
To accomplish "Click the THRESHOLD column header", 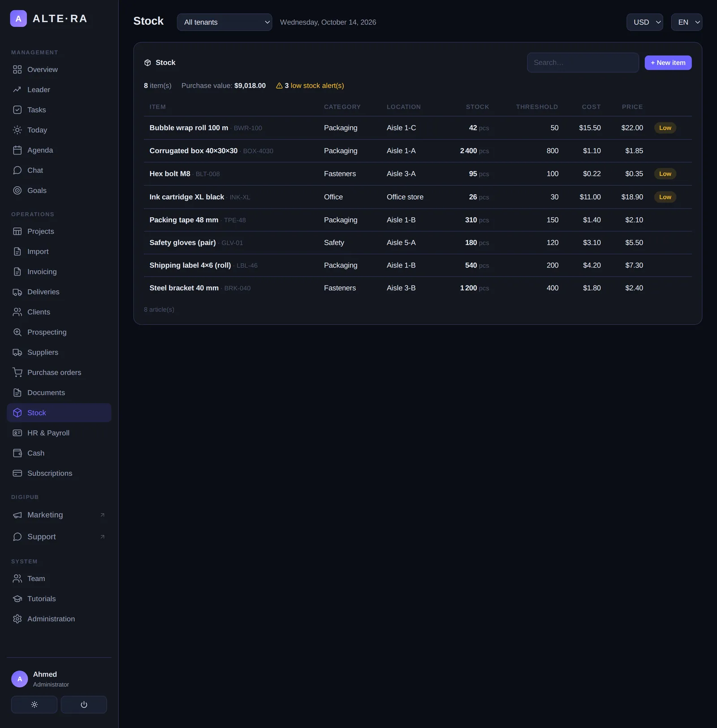I will coord(537,107).
